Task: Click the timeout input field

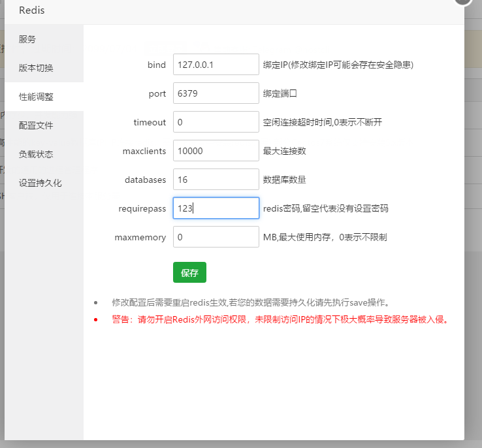Action: point(216,122)
